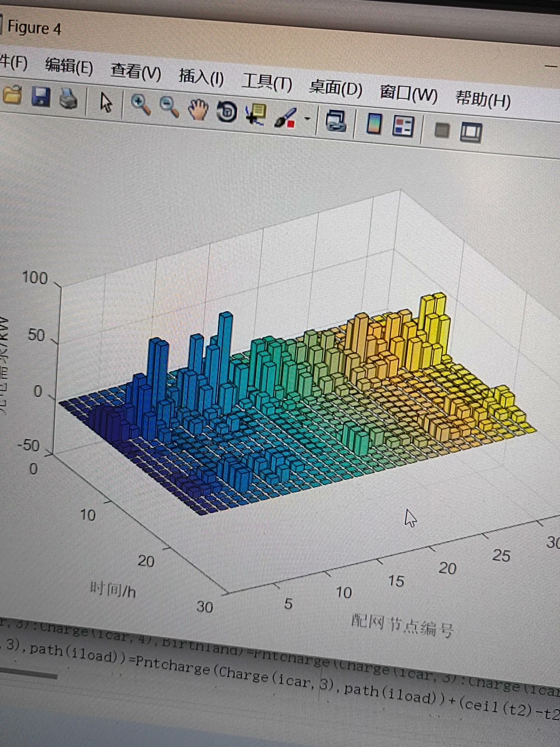Print the figure using the printer icon

(68, 99)
